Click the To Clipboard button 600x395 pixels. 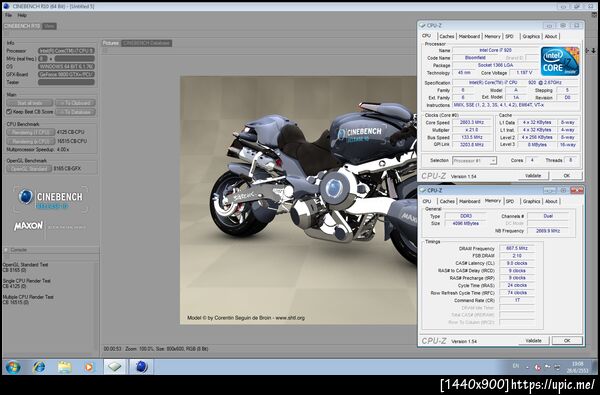pos(75,103)
